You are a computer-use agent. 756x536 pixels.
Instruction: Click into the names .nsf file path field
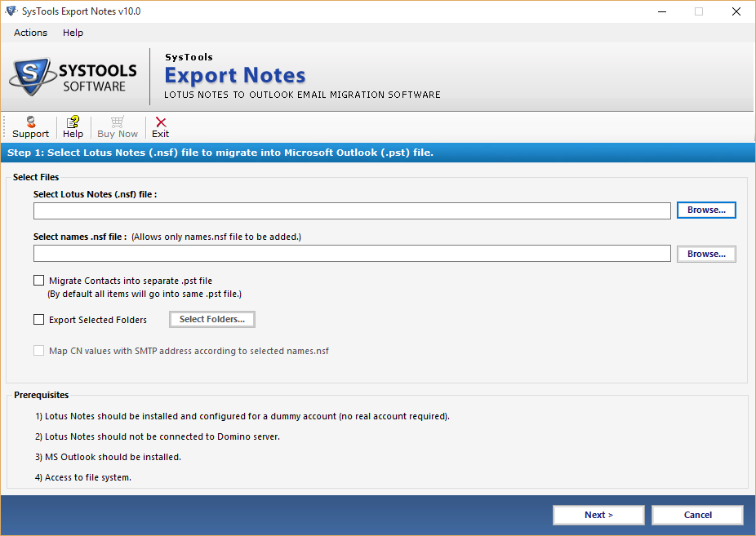pyautogui.click(x=352, y=254)
